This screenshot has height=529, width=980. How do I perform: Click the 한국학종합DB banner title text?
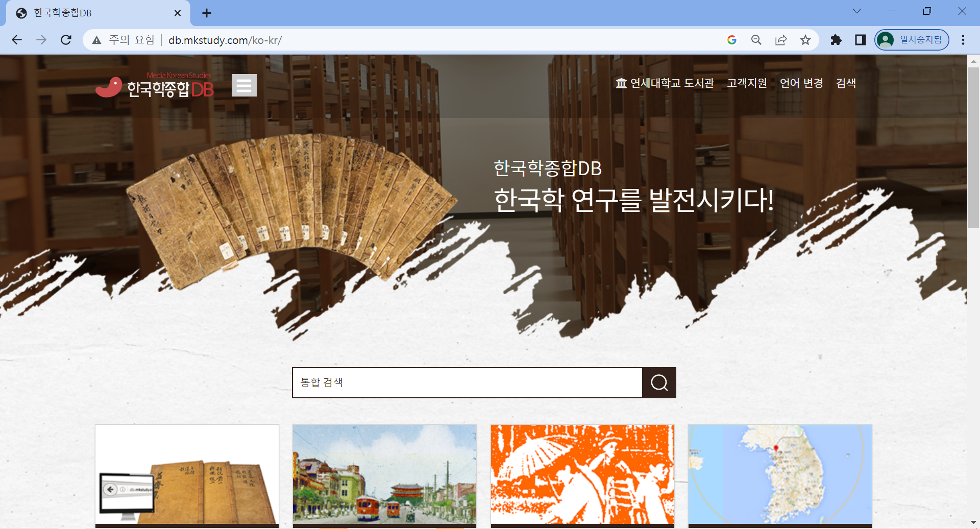[x=548, y=168]
